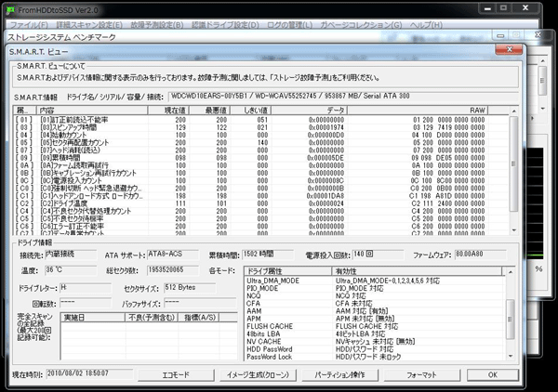
Task: Click the RAW column header
Action: pos(418,111)
